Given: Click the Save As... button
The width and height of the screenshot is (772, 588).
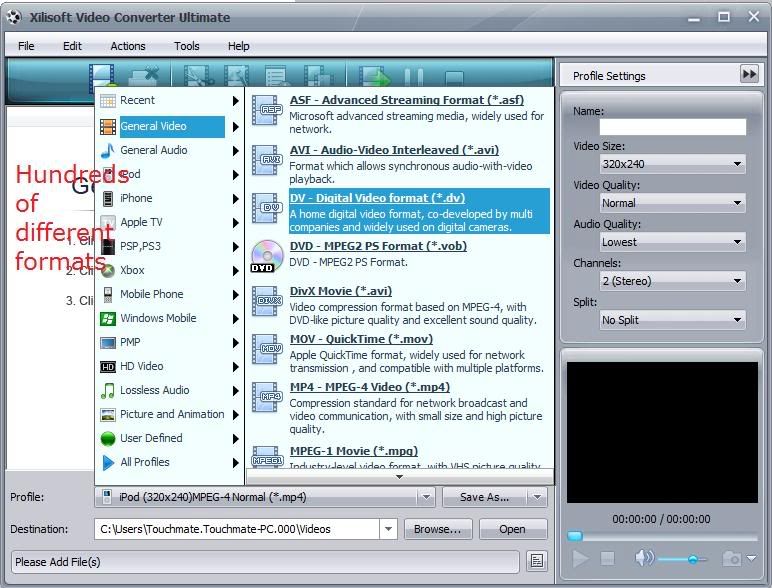Looking at the screenshot, I should (484, 497).
